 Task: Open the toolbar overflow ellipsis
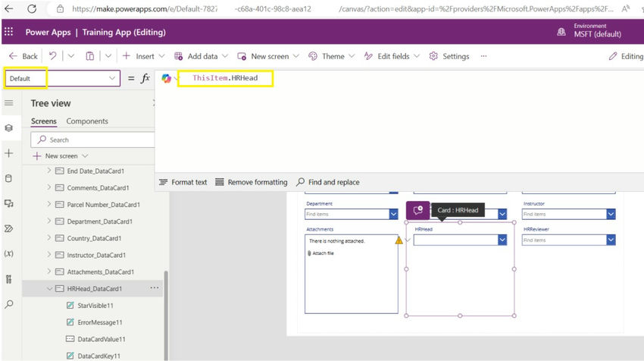pos(483,56)
